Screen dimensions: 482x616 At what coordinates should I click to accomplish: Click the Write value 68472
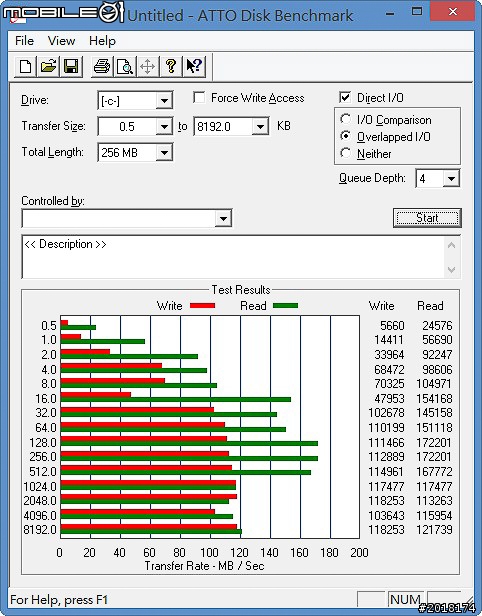(389, 369)
